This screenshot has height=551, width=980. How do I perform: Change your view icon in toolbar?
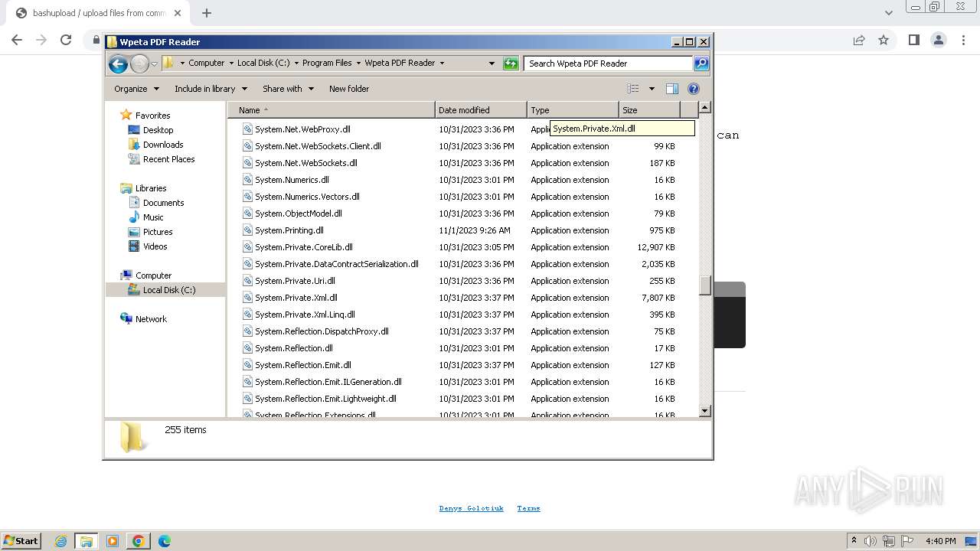pos(632,89)
